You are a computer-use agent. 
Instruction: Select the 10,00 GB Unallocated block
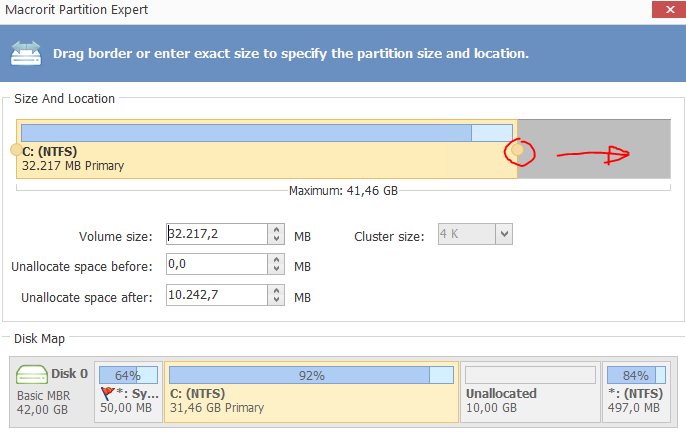click(530, 392)
